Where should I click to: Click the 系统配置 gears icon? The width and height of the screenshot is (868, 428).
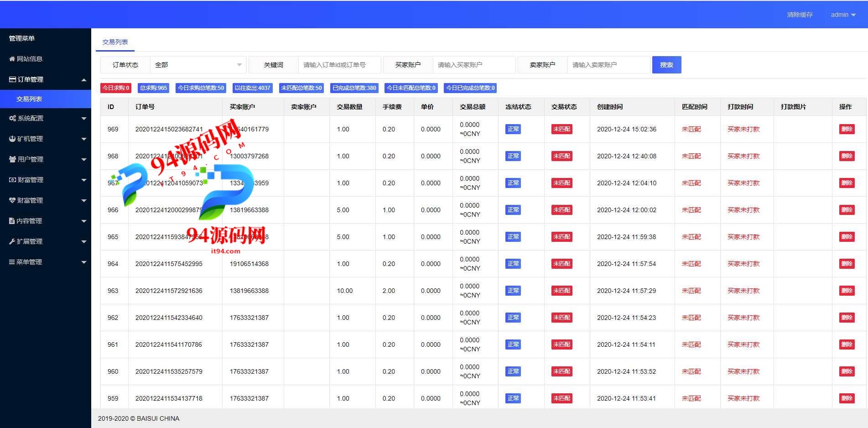12,118
